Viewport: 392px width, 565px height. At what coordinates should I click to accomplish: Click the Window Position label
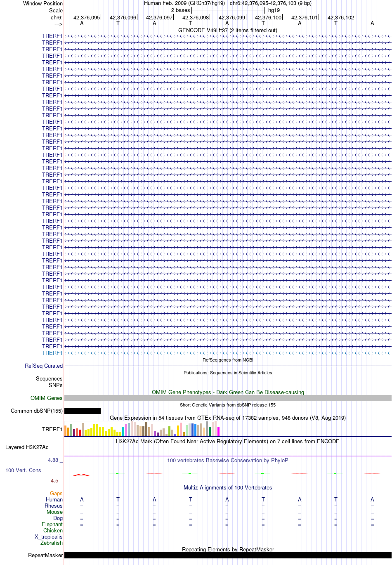click(x=43, y=3)
